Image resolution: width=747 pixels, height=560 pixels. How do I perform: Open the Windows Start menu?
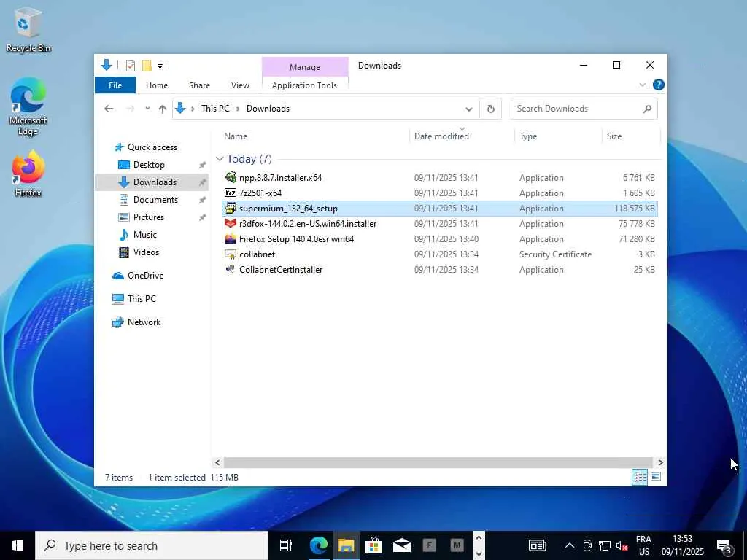click(18, 545)
